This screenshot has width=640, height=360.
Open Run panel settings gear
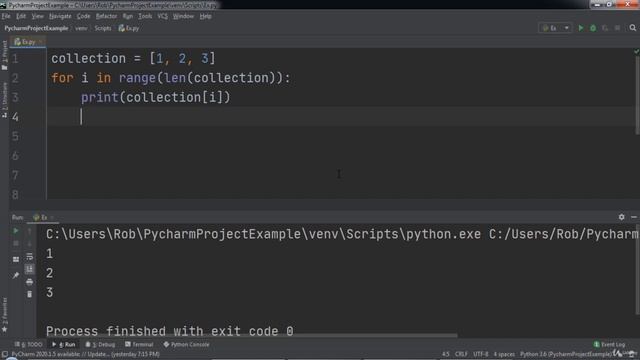click(x=621, y=217)
